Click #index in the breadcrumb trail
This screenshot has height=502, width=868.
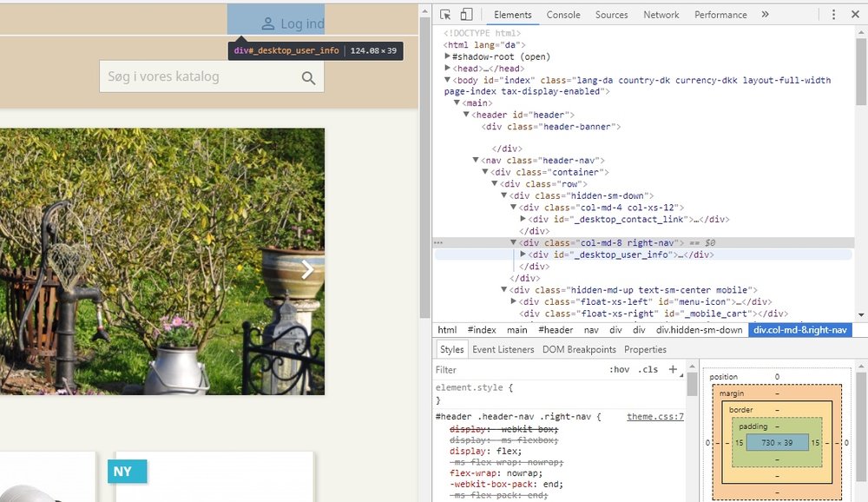(482, 330)
